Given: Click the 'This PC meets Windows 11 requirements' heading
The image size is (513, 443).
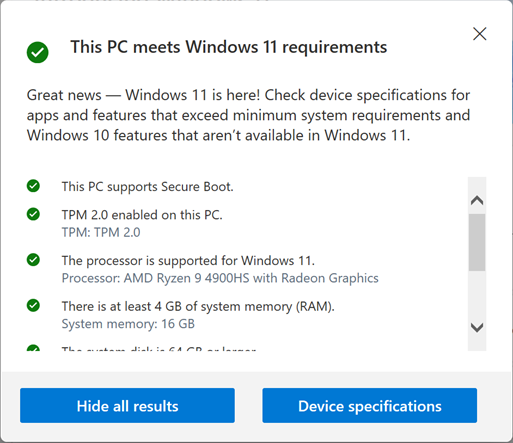Looking at the screenshot, I should coord(229,47).
